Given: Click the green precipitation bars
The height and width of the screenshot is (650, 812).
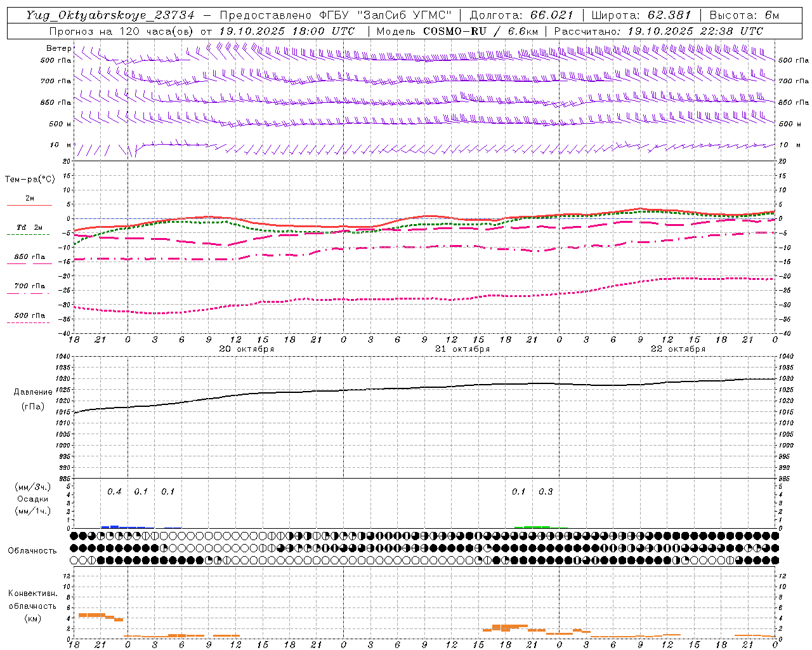Looking at the screenshot, I should (533, 527).
